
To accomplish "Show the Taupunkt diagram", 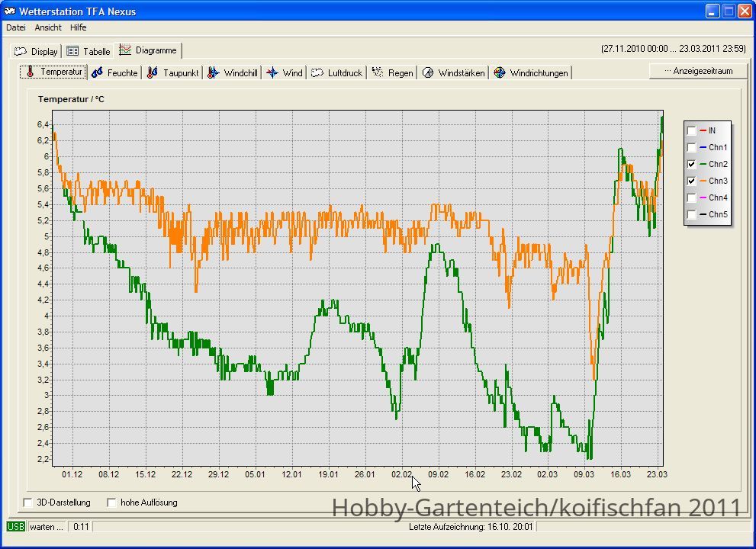I will coord(173,72).
